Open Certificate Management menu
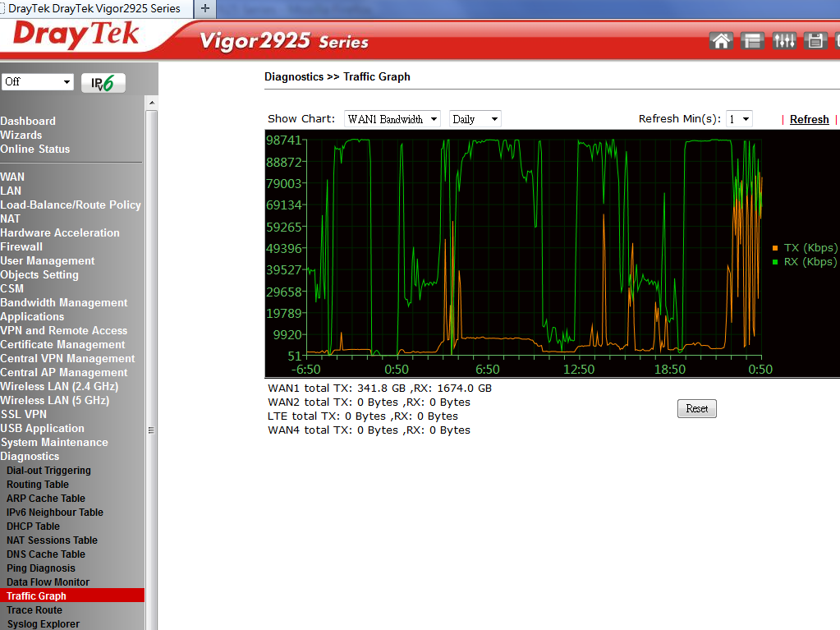The height and width of the screenshot is (630, 840). 62,344
